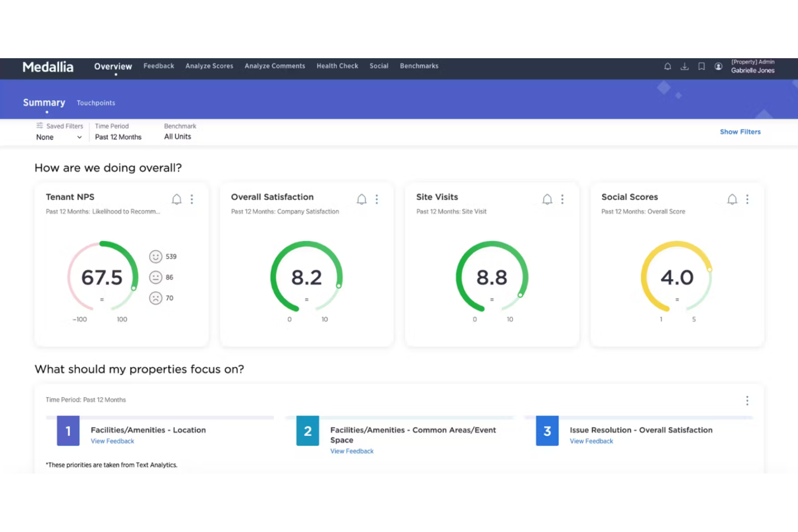
Task: Open the Tenant NPS card options menu
Action: (192, 199)
